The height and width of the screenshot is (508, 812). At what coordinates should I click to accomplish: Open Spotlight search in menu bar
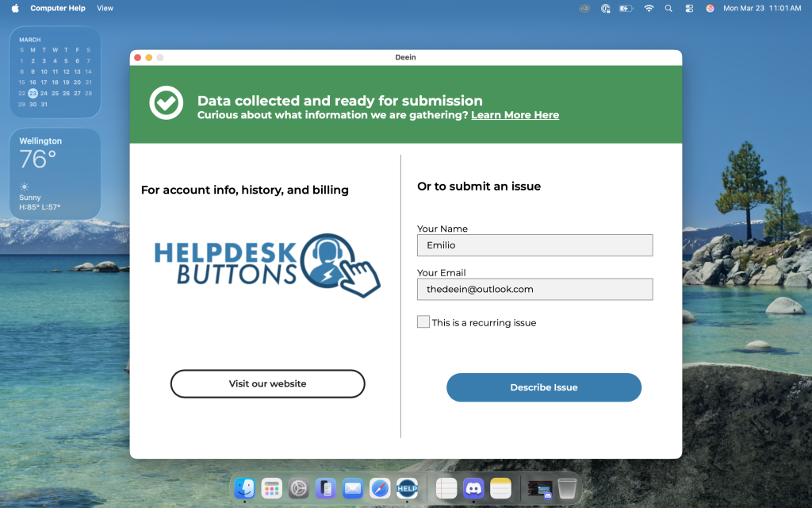(668, 8)
